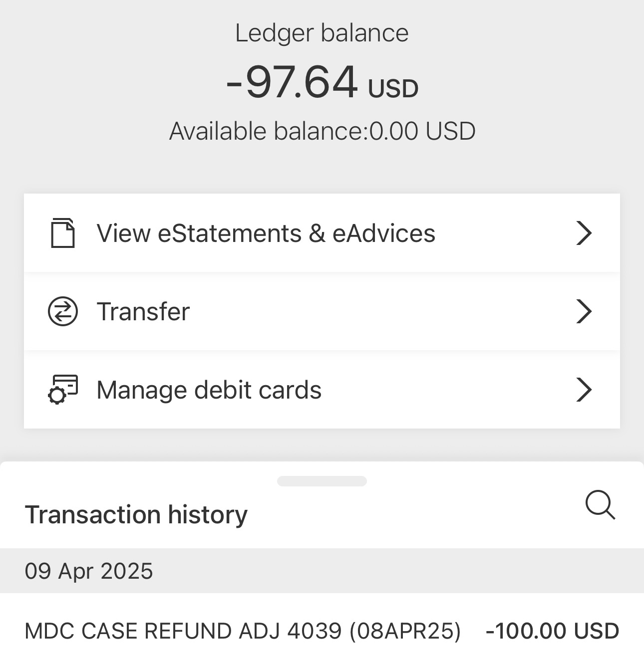The image size is (644, 667).
Task: Open Manage debit cards option
Action: pyautogui.click(x=322, y=390)
